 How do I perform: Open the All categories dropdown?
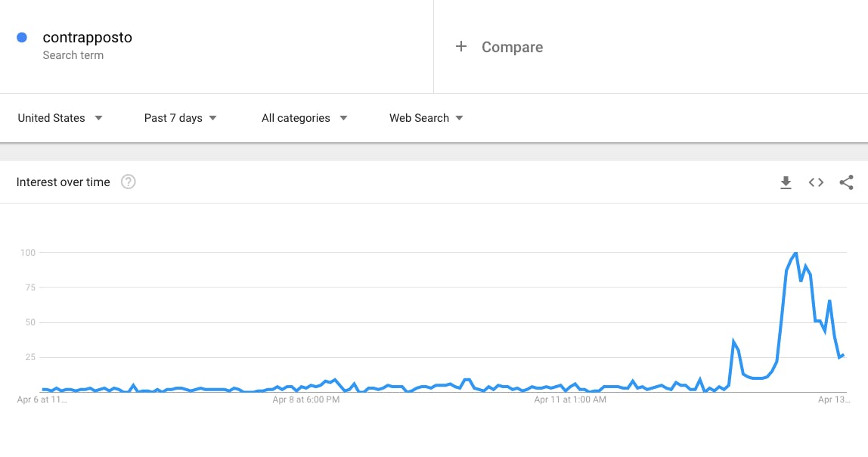click(304, 118)
